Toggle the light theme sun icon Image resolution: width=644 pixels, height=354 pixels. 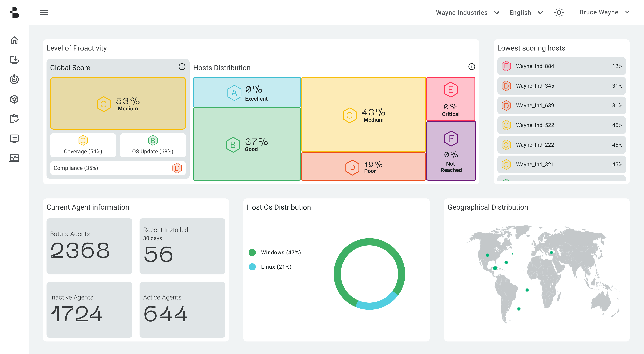(559, 13)
